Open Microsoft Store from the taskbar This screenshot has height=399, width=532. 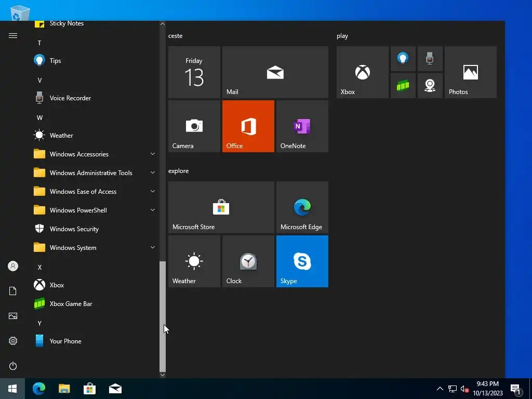tap(89, 389)
